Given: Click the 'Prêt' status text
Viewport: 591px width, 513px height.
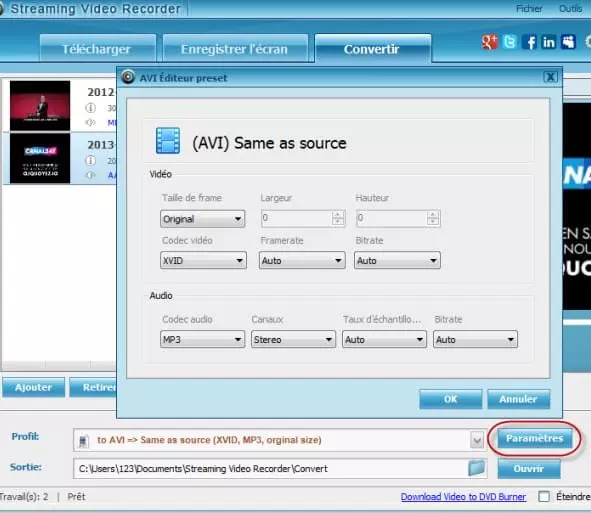Looking at the screenshot, I should tap(77, 496).
